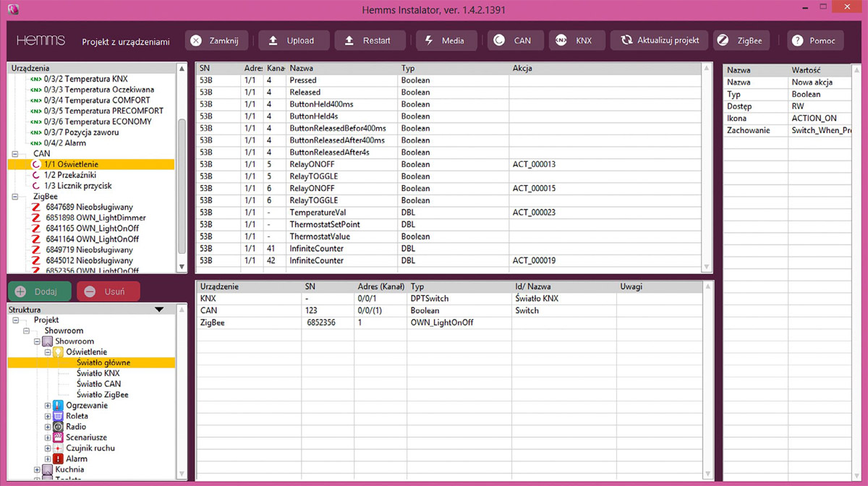This screenshot has width=868, height=486.
Task: Click the red Usuń button
Action: click(109, 291)
